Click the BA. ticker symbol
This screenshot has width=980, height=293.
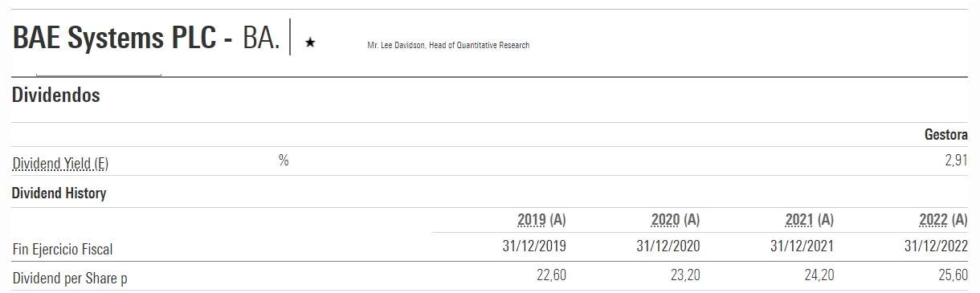tap(262, 39)
